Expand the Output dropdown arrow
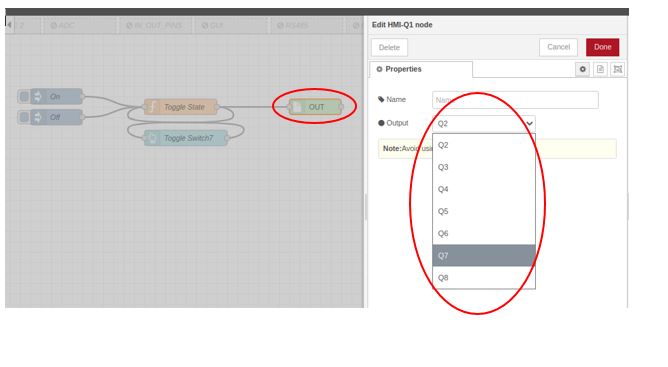This screenshot has height=367, width=668. click(x=529, y=124)
